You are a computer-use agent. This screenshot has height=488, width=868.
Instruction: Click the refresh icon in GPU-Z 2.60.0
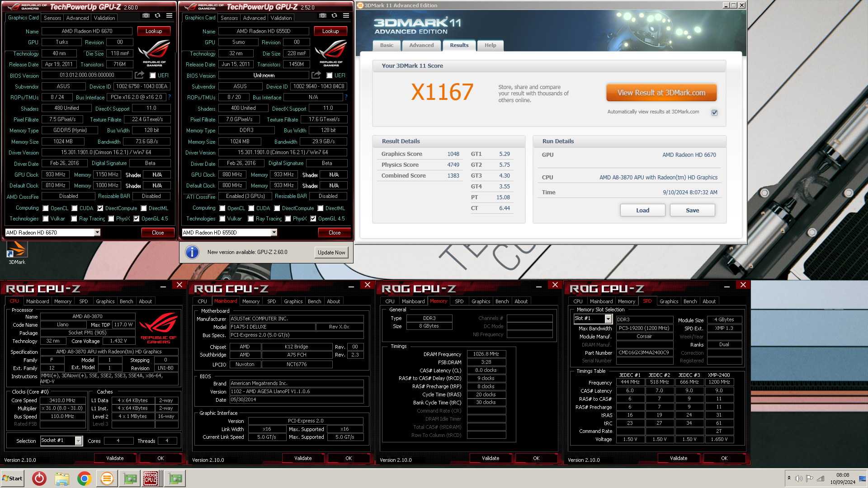tap(157, 16)
